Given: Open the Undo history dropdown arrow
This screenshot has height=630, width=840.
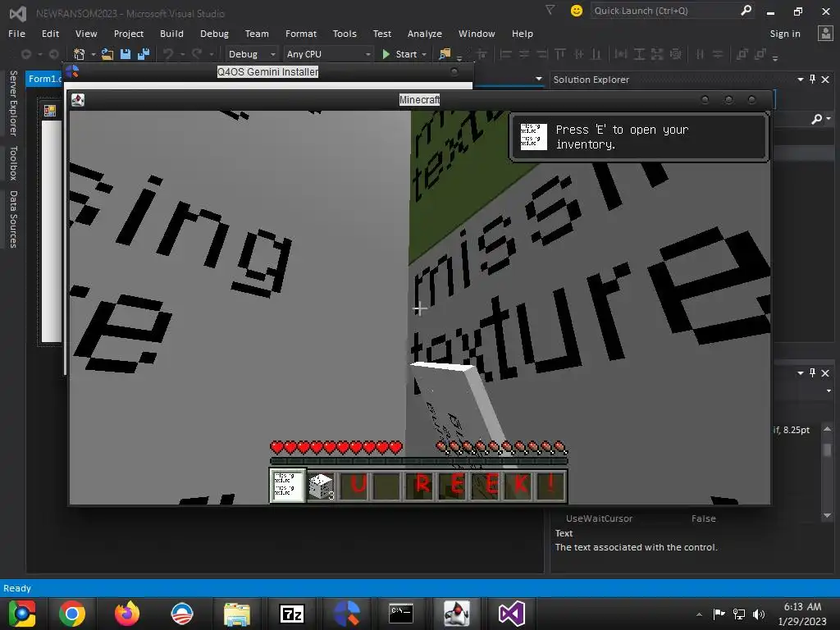Looking at the screenshot, I should point(183,54).
